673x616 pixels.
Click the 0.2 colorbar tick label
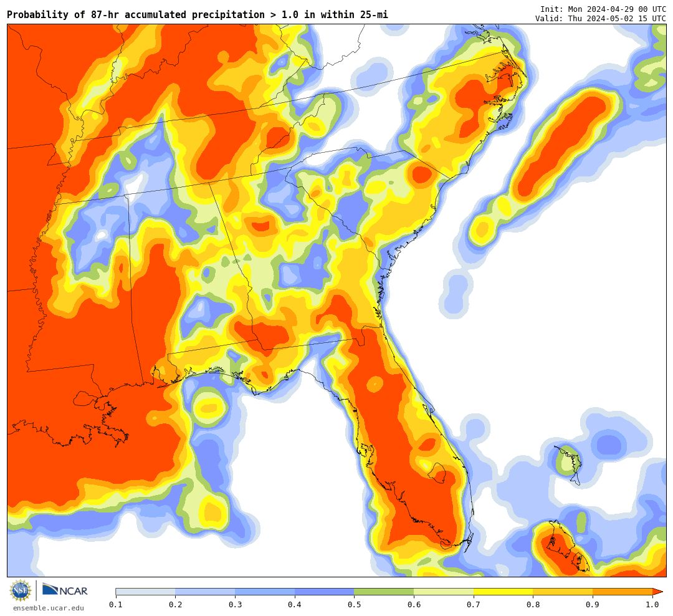176,604
